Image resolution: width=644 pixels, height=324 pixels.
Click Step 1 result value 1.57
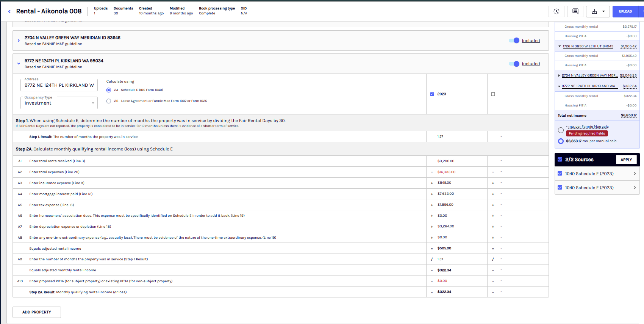[440, 136]
